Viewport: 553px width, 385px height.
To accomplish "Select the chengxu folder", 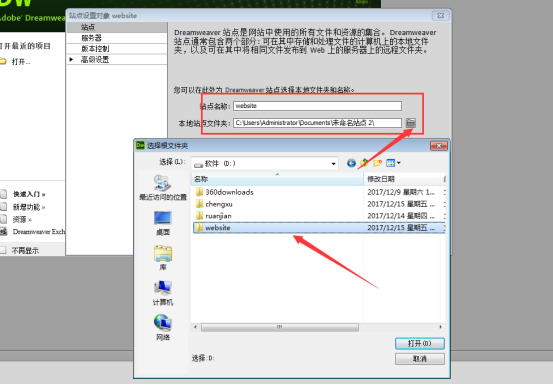I will [219, 204].
